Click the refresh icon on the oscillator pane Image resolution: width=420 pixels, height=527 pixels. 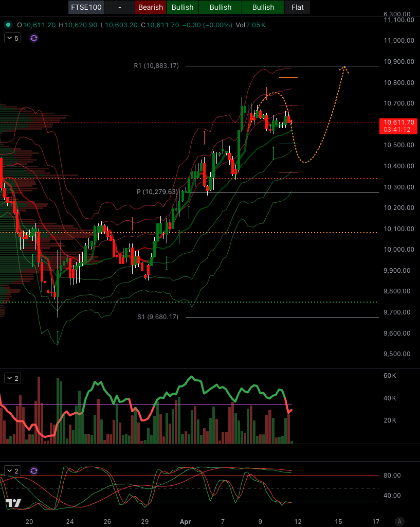click(x=34, y=470)
